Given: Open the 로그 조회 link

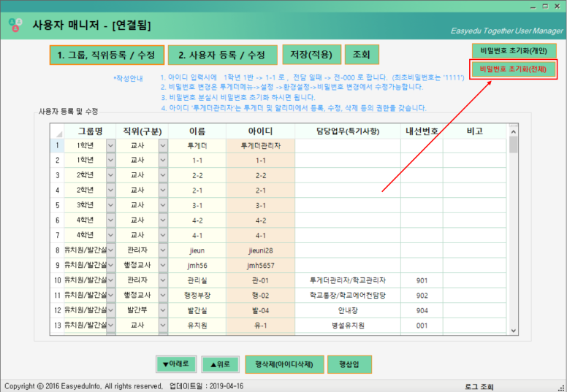Looking at the screenshot, I should (x=479, y=387).
